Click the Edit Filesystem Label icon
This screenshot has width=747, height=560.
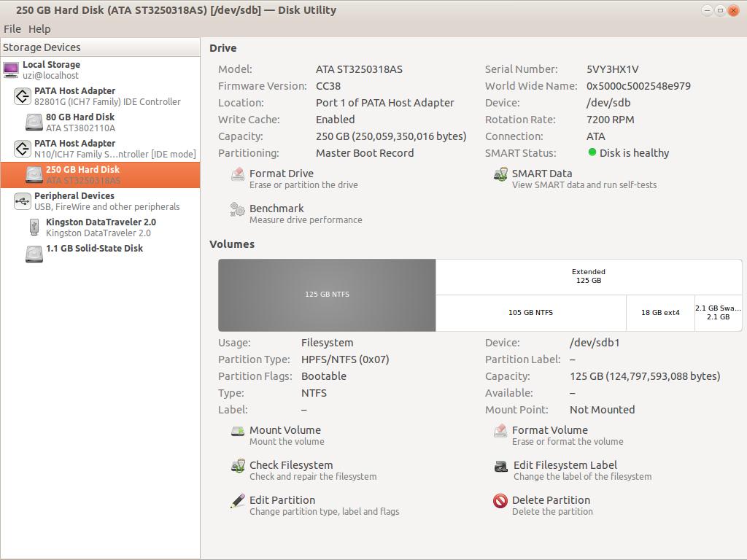(500, 466)
